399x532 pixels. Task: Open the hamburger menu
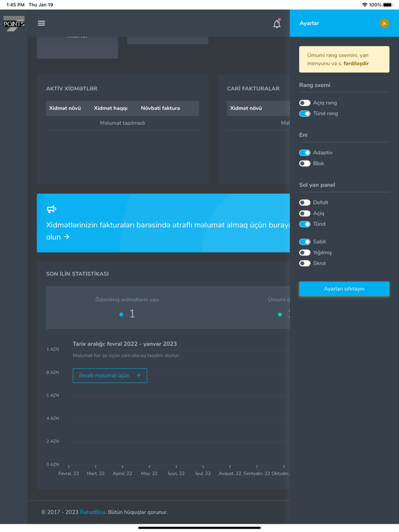(42, 23)
